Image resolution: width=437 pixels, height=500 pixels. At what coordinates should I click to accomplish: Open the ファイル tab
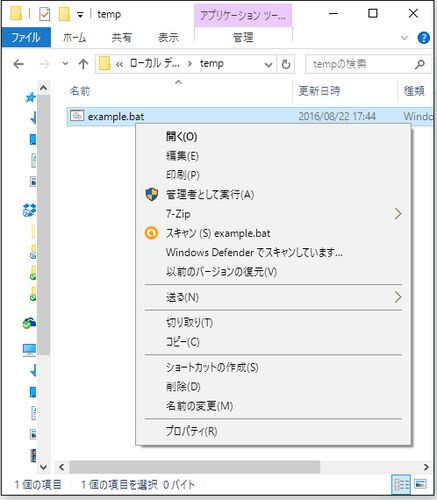(x=26, y=37)
